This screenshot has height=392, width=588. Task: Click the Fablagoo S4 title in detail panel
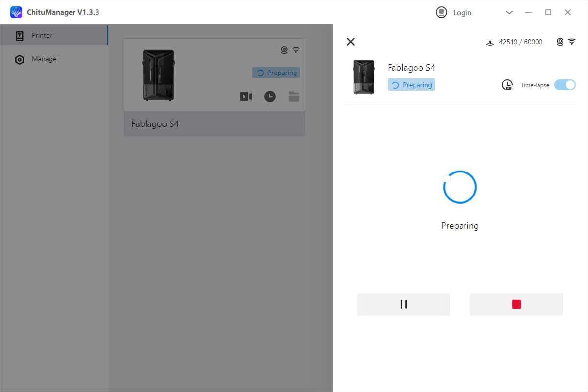click(411, 68)
